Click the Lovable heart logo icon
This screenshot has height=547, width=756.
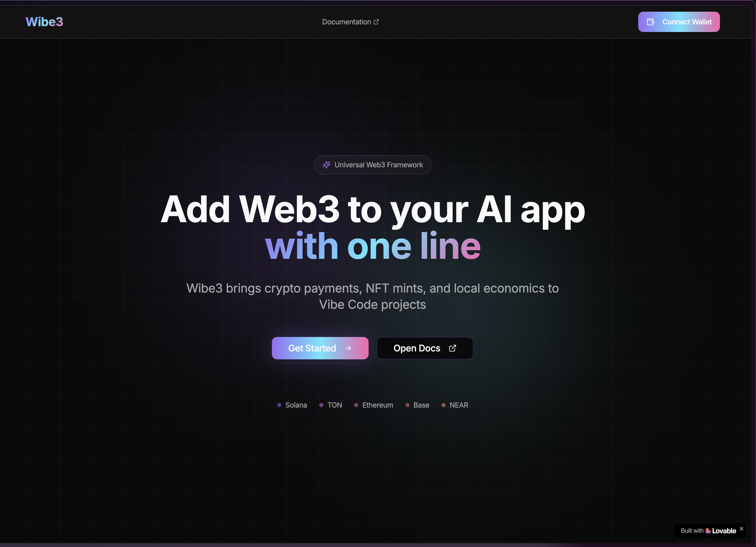pyautogui.click(x=708, y=531)
